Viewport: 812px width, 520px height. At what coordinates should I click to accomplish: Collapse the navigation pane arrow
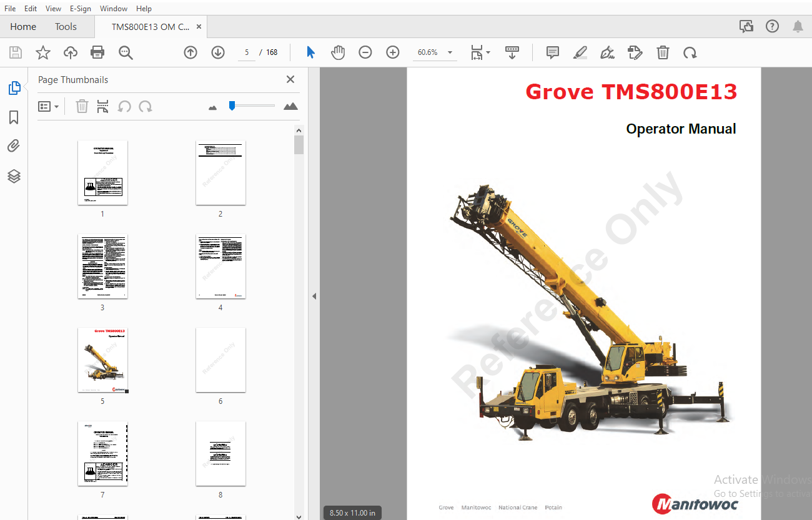314,296
